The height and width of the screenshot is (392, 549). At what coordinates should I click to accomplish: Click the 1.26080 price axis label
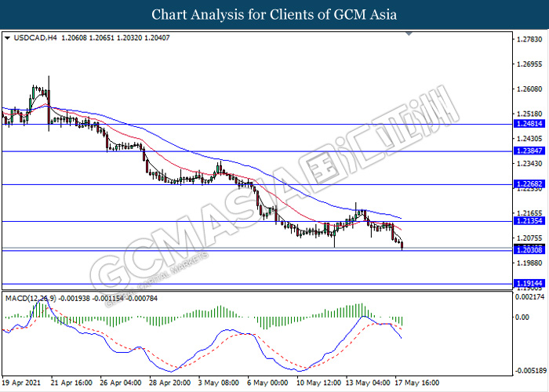pos(529,89)
